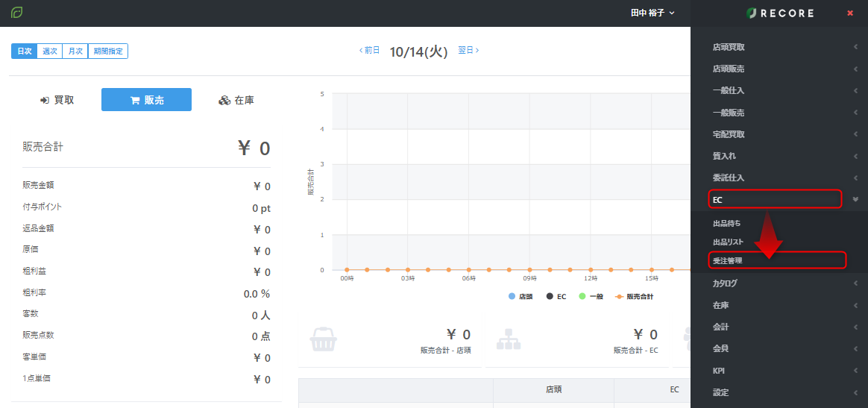Image resolution: width=868 pixels, height=408 pixels.
Task: Toggle the 一般 chart legend
Action: (591, 297)
